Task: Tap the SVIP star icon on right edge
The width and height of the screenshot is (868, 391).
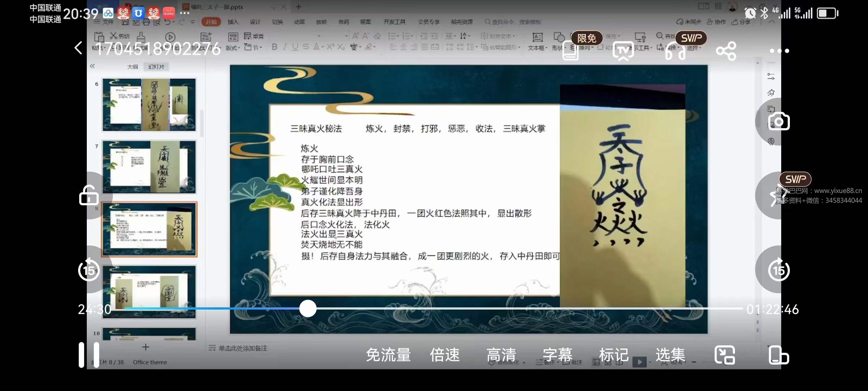Action: click(x=779, y=195)
